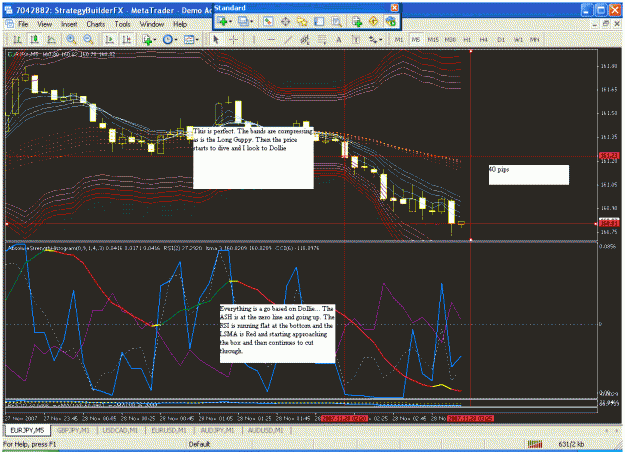Select the Cursor arrow tool
625x452 pixels.
216,39
